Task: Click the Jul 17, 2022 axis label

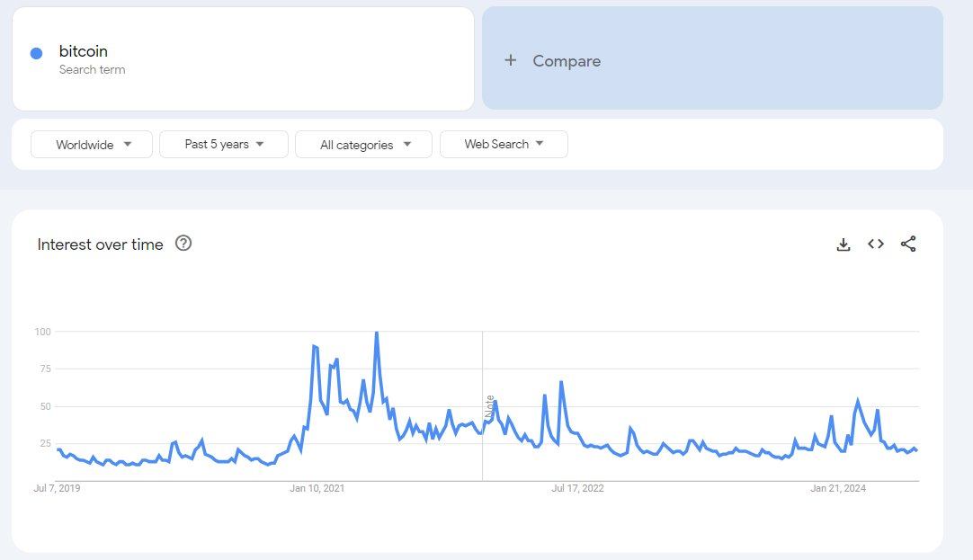Action: 577,489
